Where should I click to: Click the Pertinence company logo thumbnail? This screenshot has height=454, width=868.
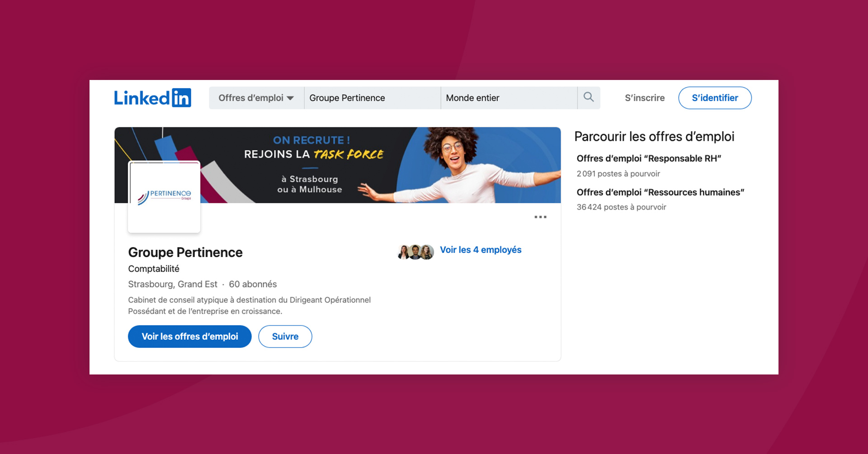pos(164,197)
